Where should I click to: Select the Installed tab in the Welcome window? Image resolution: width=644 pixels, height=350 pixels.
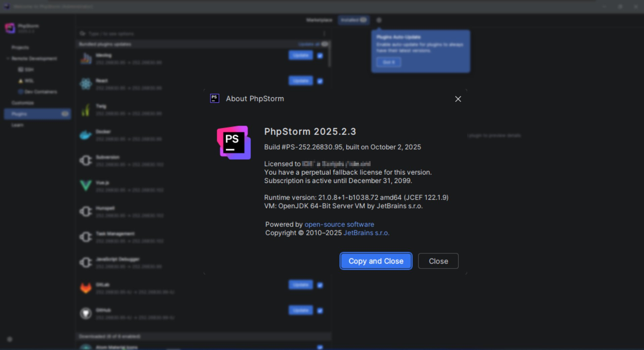(354, 20)
